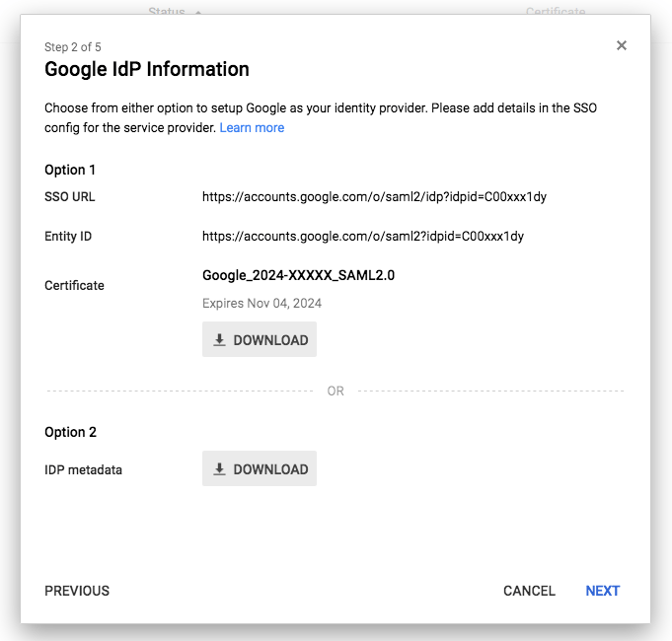Screen dimensions: 672x641
Task: Click the sort arrow next to Status
Action: click(198, 12)
